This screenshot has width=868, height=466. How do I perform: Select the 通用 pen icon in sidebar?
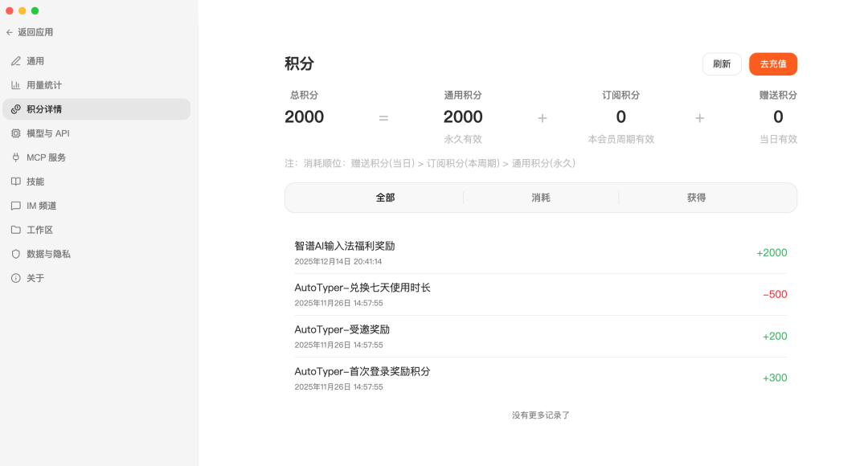(18, 60)
